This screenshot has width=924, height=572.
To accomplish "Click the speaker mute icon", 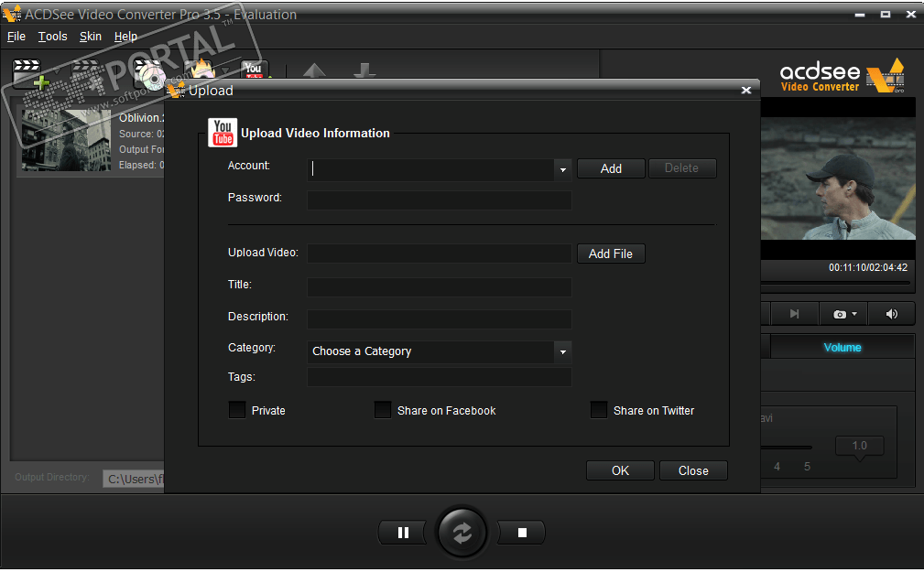I will [x=892, y=314].
